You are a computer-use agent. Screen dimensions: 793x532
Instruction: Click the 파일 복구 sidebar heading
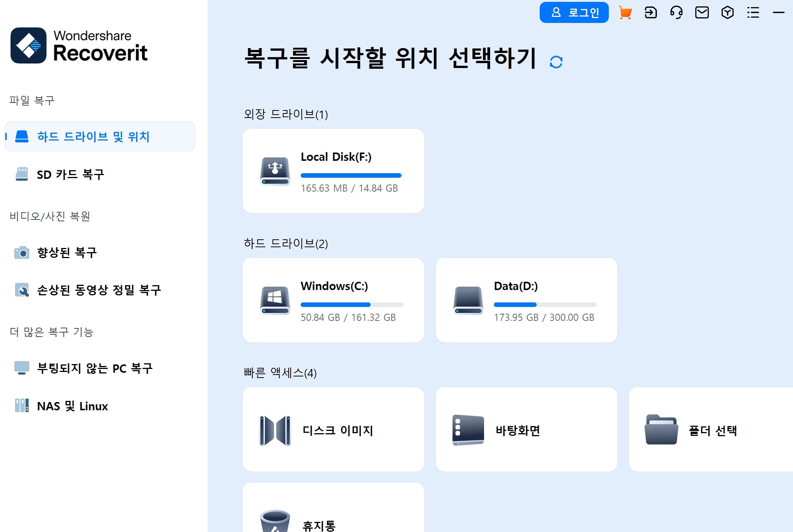32,100
